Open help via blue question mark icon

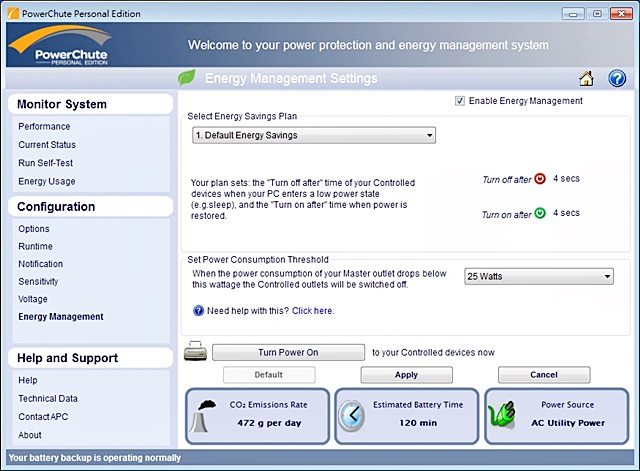tap(617, 78)
